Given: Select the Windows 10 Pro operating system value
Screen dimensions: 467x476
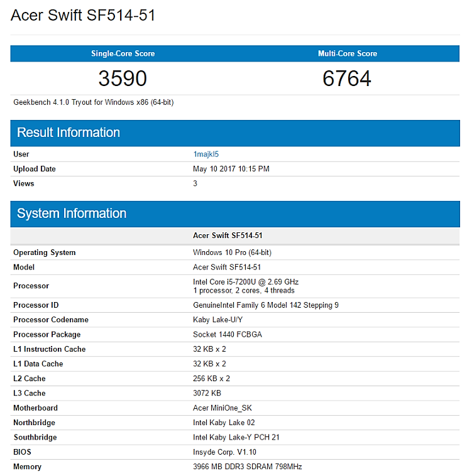Looking at the screenshot, I should point(232,252).
